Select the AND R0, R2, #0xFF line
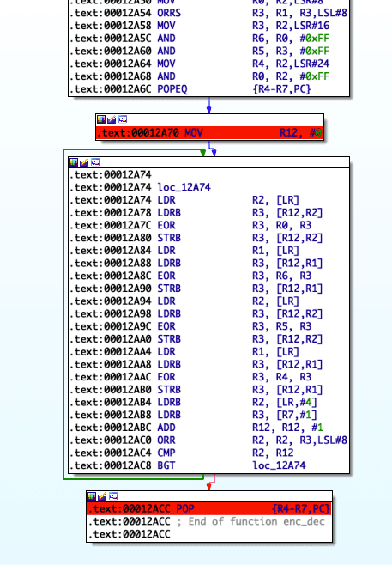Image resolution: width=392 pixels, height=565 pixels. click(x=199, y=76)
